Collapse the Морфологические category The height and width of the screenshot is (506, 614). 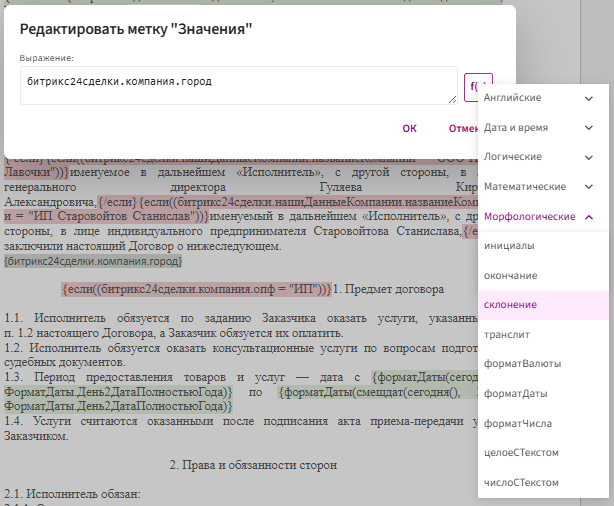[x=539, y=216]
